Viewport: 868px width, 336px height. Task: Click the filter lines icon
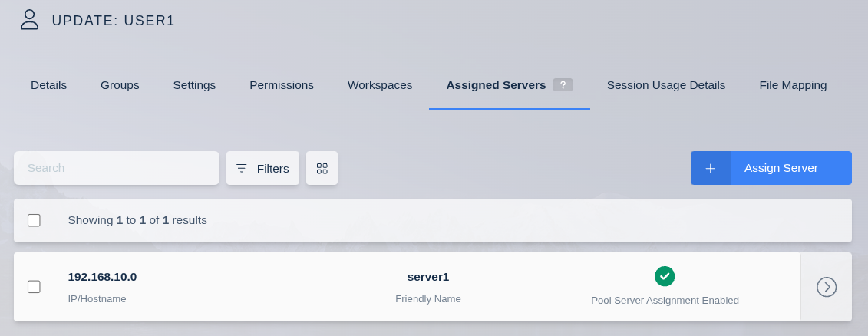pyautogui.click(x=242, y=168)
